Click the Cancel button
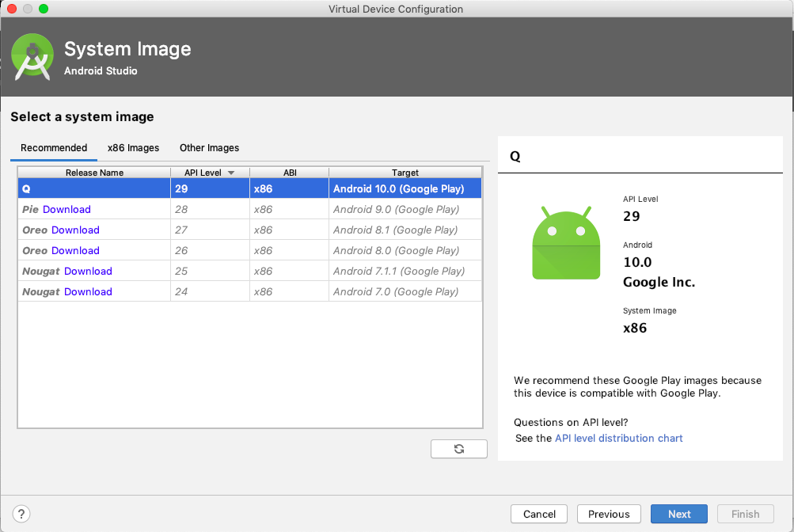This screenshot has height=532, width=794. pos(539,514)
